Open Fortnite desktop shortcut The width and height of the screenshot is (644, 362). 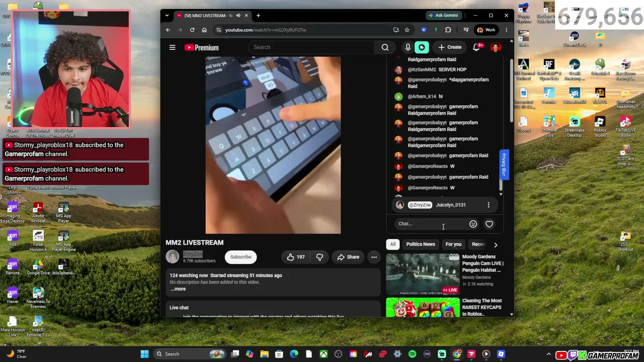[549, 96]
